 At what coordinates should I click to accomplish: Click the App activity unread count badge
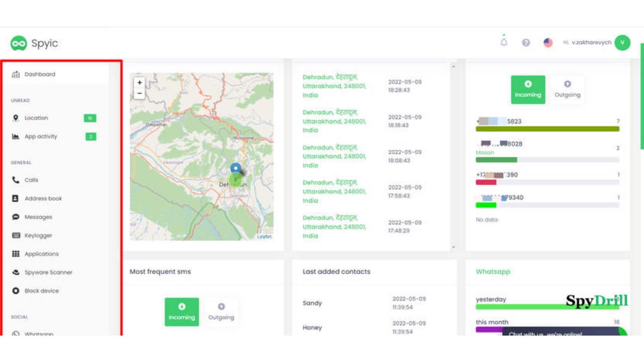click(x=91, y=137)
